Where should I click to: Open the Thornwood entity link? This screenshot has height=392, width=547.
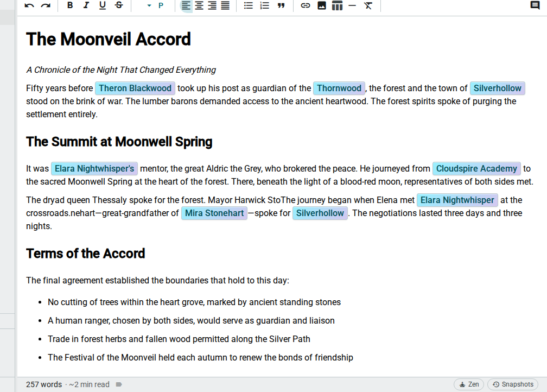tap(339, 88)
